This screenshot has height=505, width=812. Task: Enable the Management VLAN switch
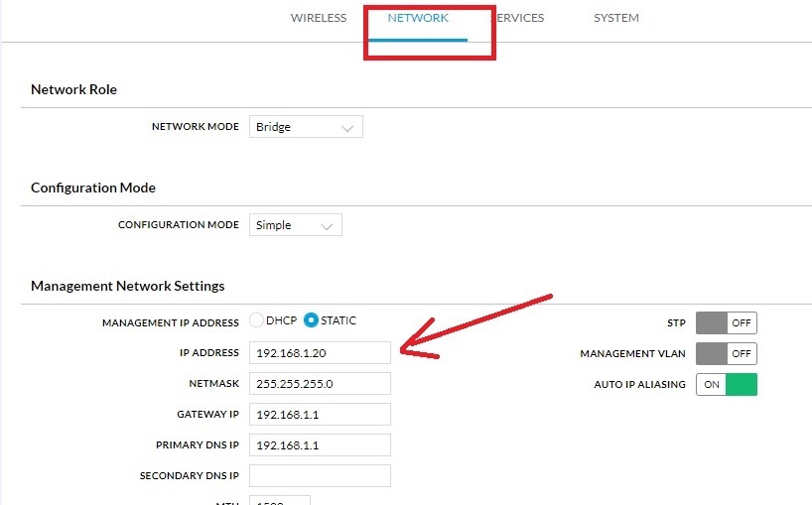[x=726, y=353]
